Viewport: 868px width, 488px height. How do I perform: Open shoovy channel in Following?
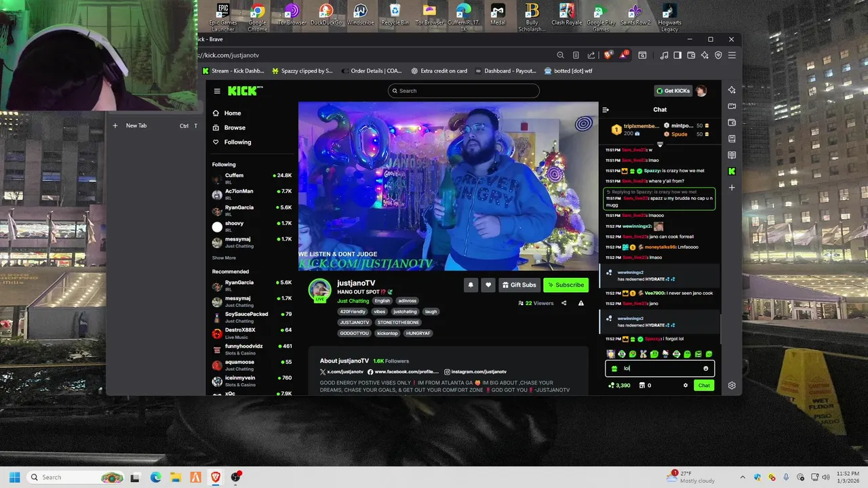[252, 226]
